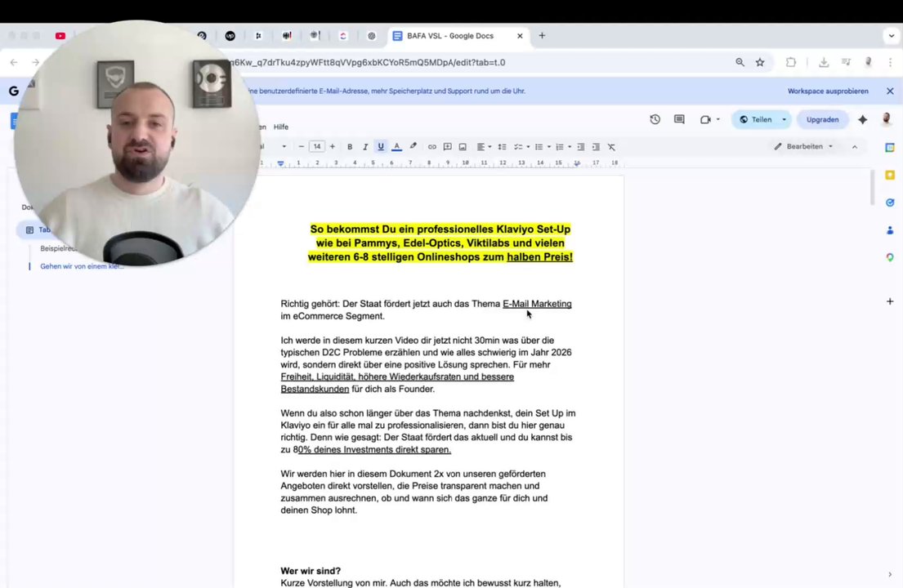Open the Gemini sparkle icon
This screenshot has height=588, width=903.
(862, 119)
